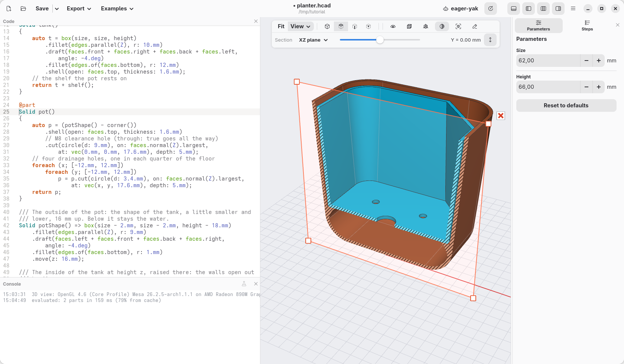Click the focus frame selection icon
The width and height of the screenshot is (624, 364).
coord(458,26)
